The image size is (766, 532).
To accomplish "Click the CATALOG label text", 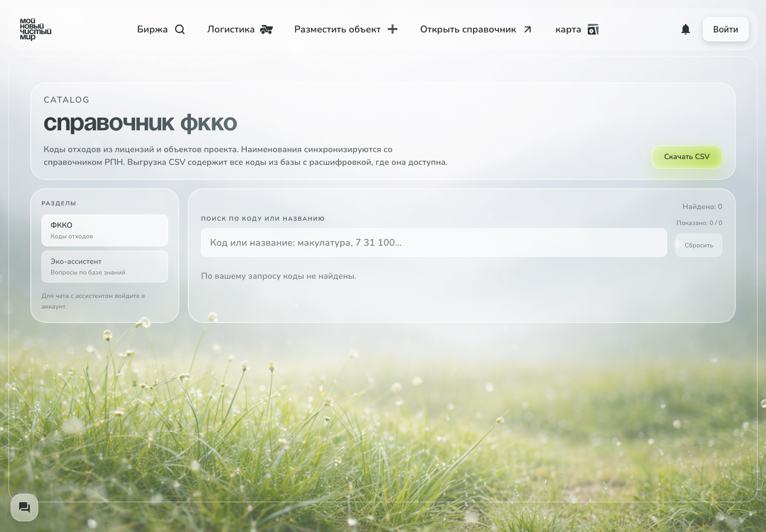I will click(66, 100).
